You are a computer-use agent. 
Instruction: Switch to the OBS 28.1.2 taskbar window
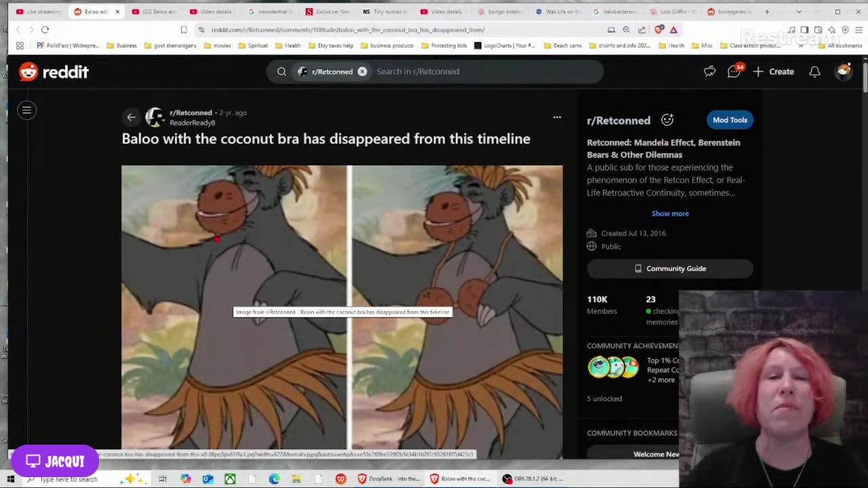coord(533,479)
